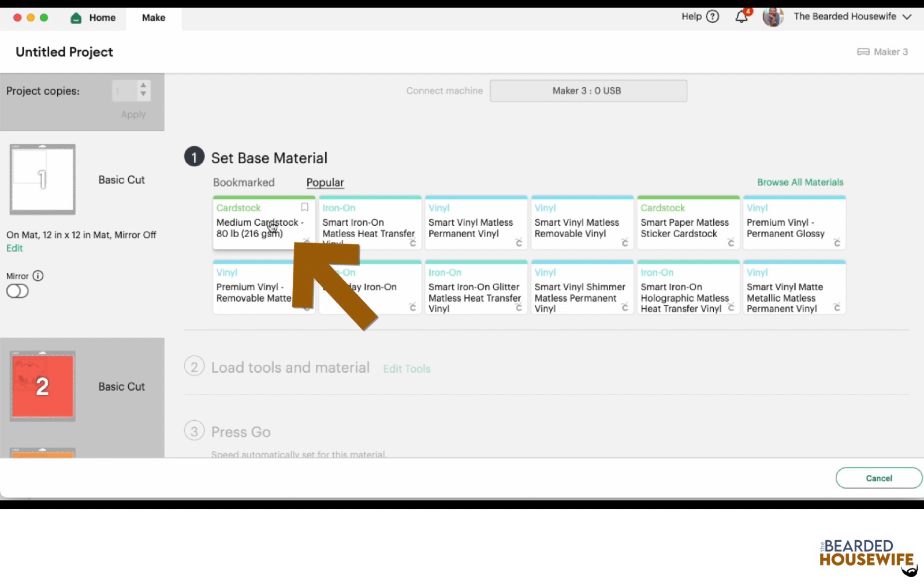This screenshot has width=924, height=587.
Task: Click the Edit Tools link
Action: (407, 369)
